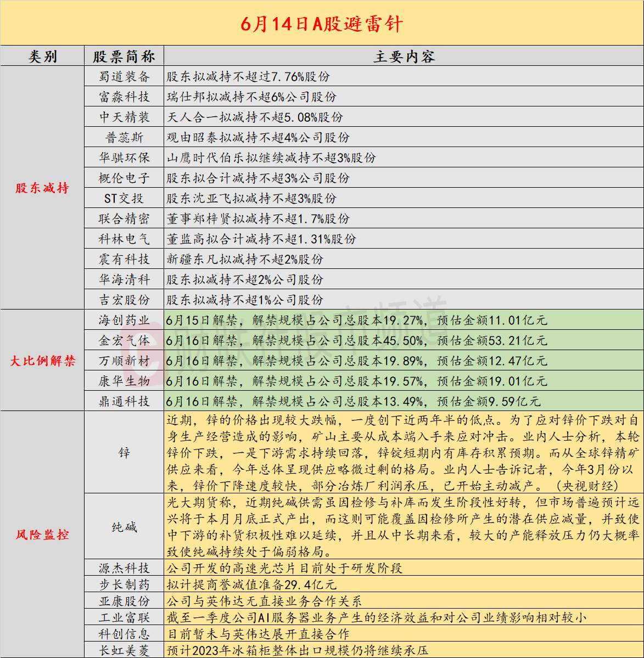Screen dimensions: 644x658
Task: Click the 纯碱 row label
Action: click(x=124, y=527)
